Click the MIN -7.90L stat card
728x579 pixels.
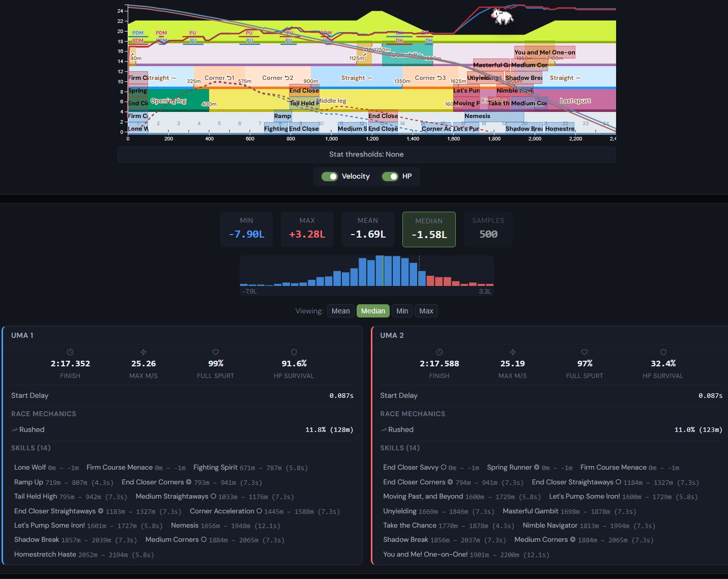coord(247,229)
